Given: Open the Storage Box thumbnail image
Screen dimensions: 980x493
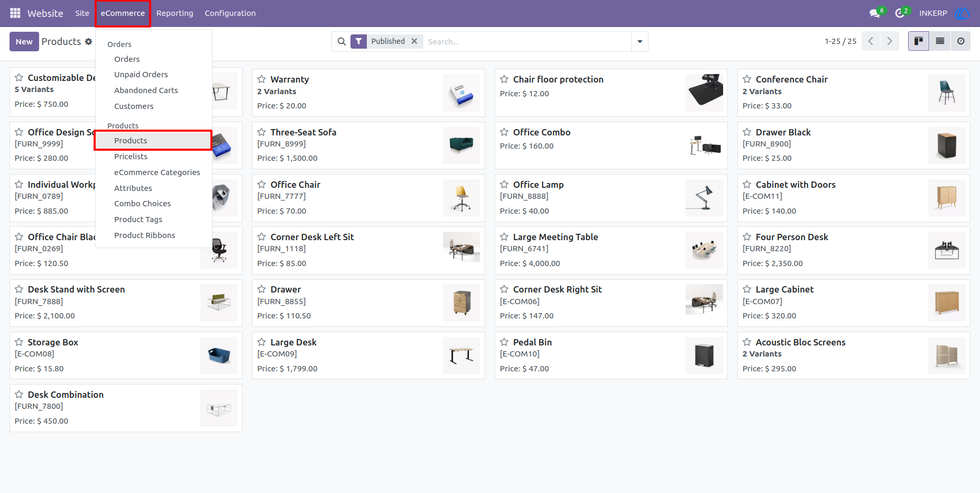Looking at the screenshot, I should click(x=219, y=355).
